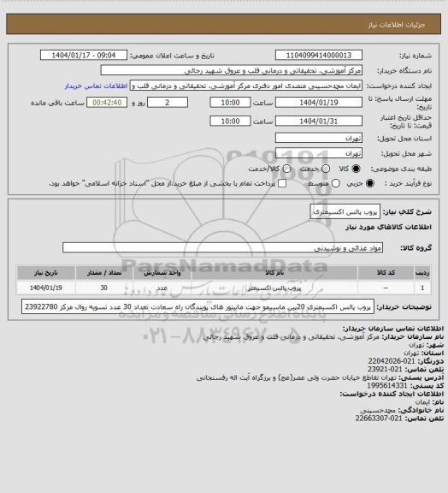Image resolution: width=448 pixels, height=493 pixels.
Task: Click the quantity cell 30
Action: (x=104, y=288)
